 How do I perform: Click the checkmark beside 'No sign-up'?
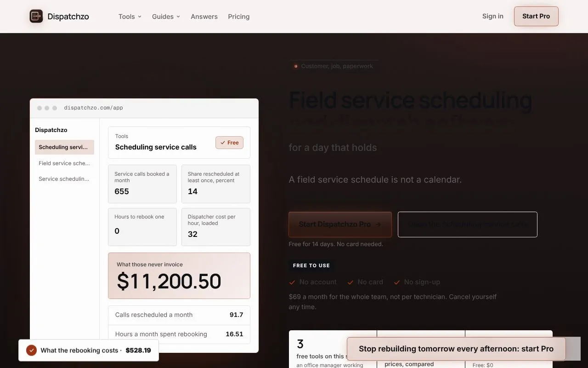pos(397,282)
